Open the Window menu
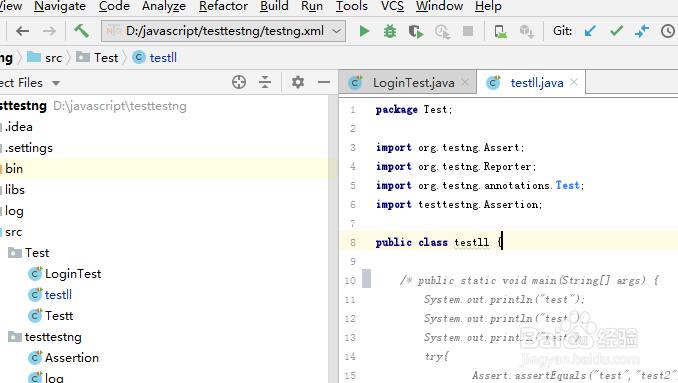 (x=439, y=6)
